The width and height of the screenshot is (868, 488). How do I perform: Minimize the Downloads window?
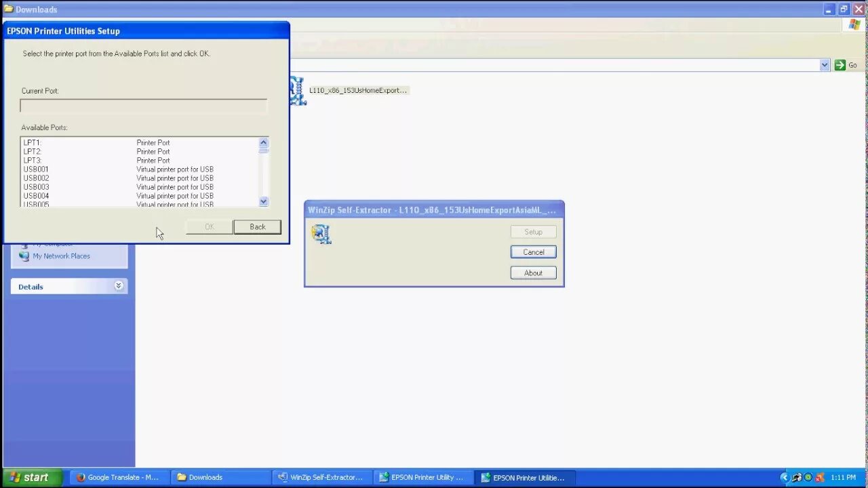coord(829,9)
